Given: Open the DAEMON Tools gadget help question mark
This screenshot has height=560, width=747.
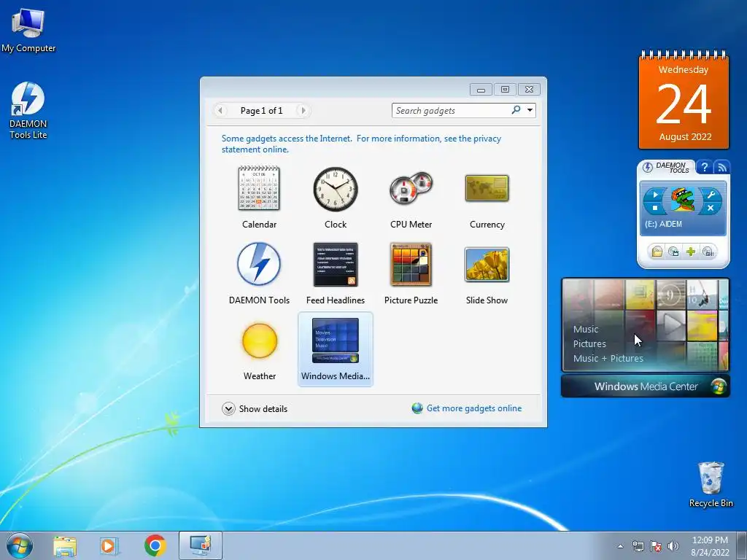Looking at the screenshot, I should click(x=704, y=167).
